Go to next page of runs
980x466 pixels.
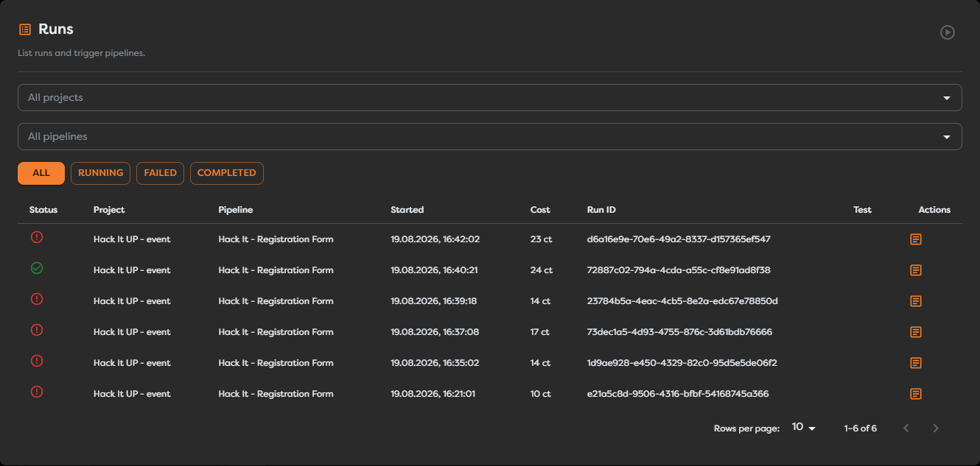pos(936,428)
